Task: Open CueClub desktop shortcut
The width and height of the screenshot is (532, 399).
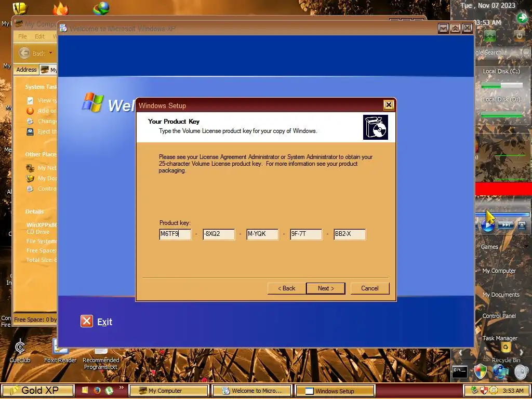Action: [x=20, y=351]
